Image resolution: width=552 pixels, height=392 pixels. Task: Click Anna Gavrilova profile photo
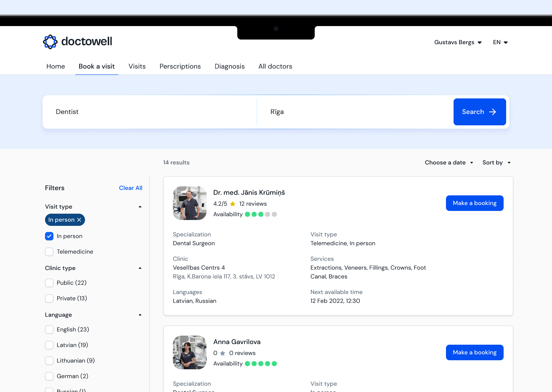tap(190, 352)
